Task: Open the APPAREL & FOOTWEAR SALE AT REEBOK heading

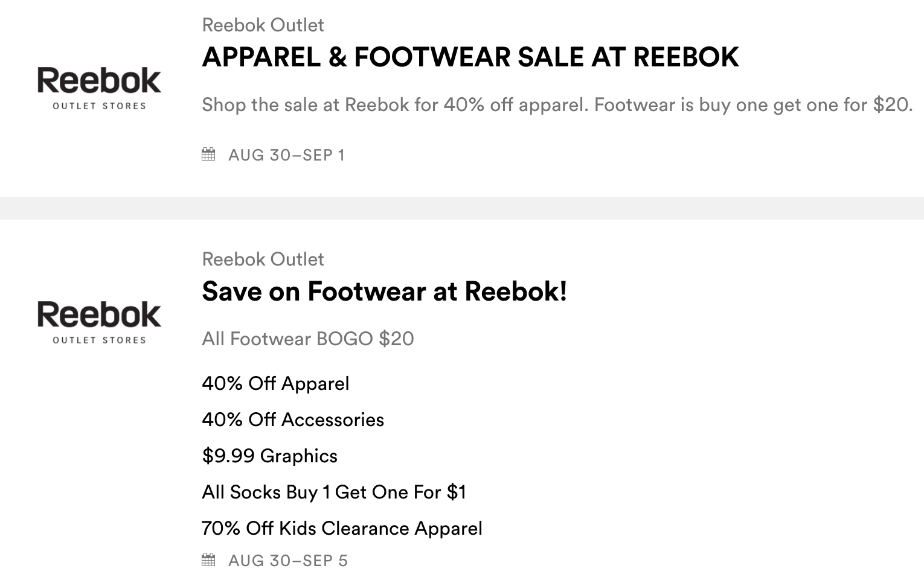Action: [470, 57]
